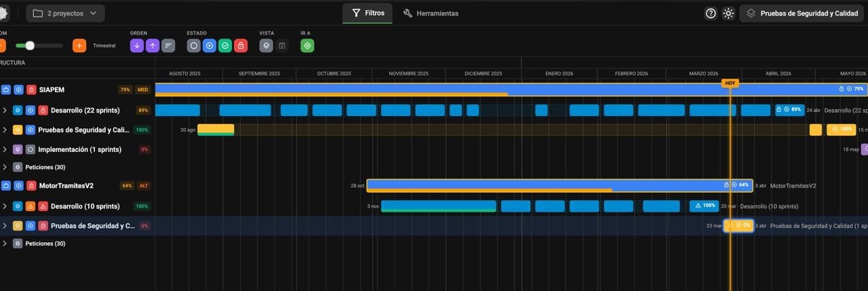Select the Implementación (1 sprints) label

click(80, 149)
